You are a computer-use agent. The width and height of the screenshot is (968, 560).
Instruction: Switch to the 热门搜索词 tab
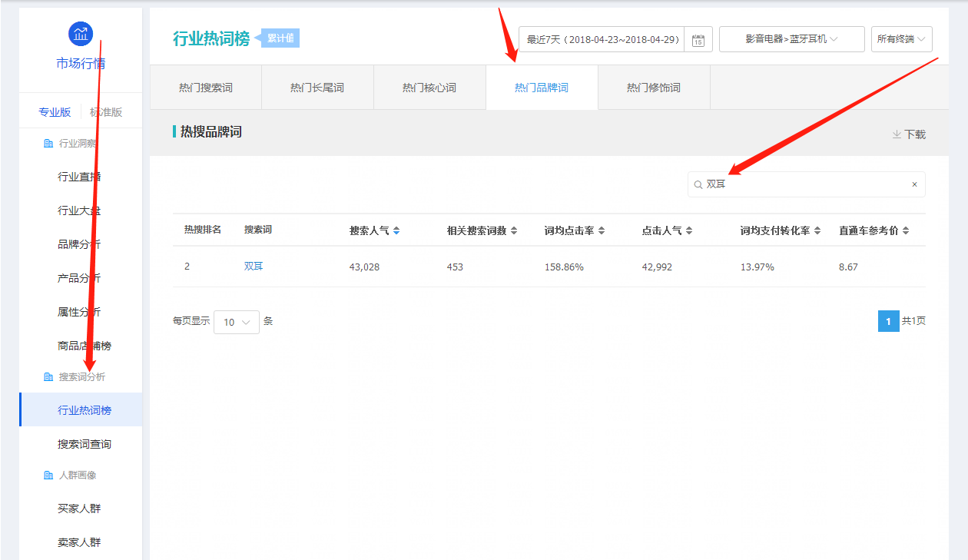pyautogui.click(x=206, y=88)
